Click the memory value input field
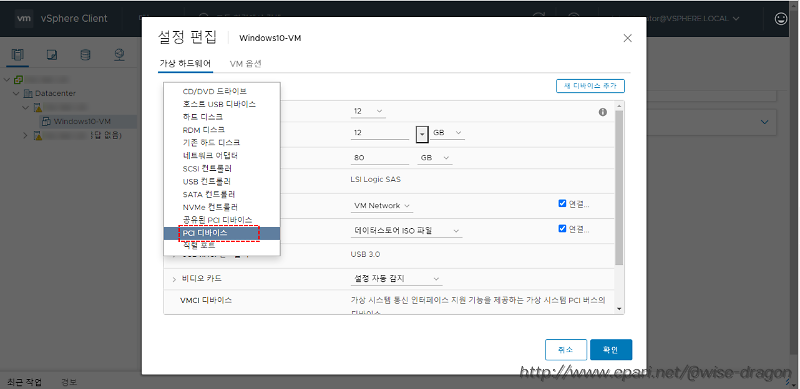Image resolution: width=800 pixels, height=389 pixels. 380,133
